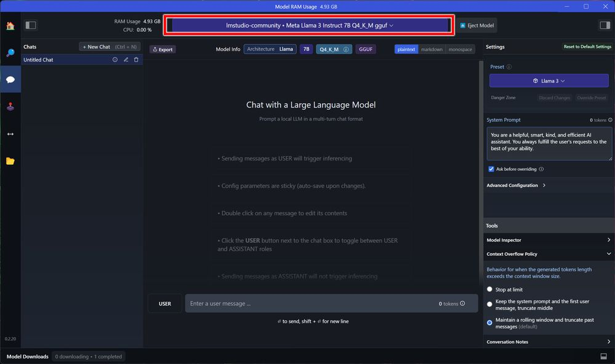Click Override Preset in Danger Zone
This screenshot has width=615, height=364.
(591, 98)
